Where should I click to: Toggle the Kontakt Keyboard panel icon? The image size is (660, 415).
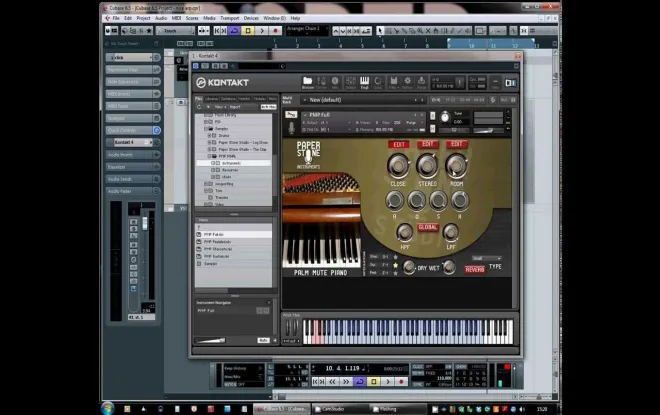pos(364,82)
